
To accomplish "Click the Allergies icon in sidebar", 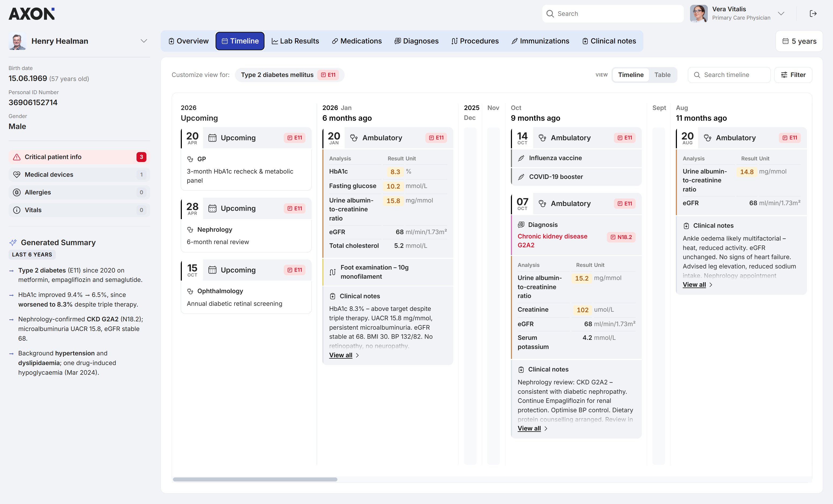I will [x=17, y=192].
